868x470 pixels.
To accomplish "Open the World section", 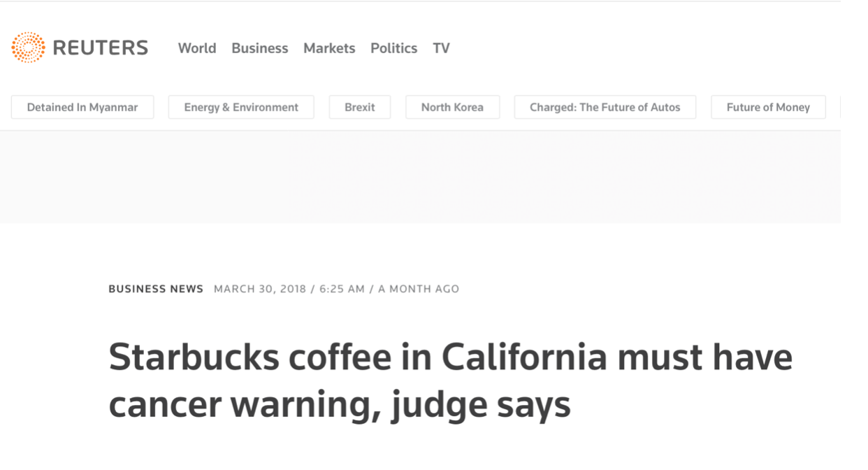I will pyautogui.click(x=197, y=48).
